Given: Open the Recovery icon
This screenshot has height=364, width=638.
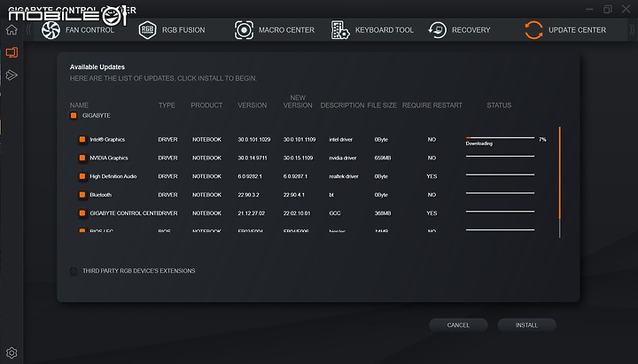Looking at the screenshot, I should 438,30.
